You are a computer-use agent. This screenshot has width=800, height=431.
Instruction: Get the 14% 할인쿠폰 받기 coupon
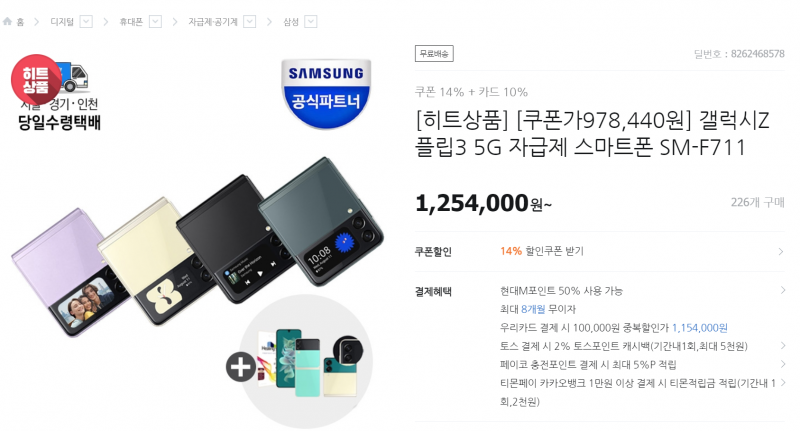542,251
